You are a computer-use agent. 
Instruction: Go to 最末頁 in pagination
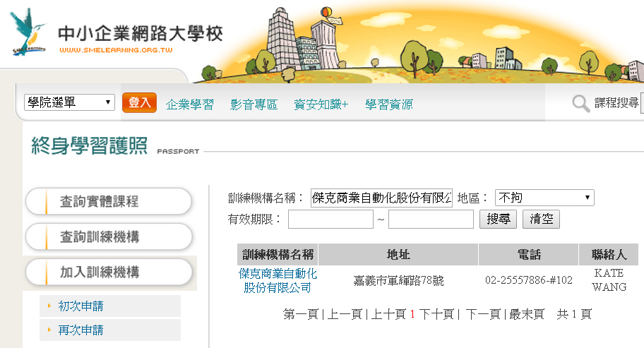[x=527, y=314]
